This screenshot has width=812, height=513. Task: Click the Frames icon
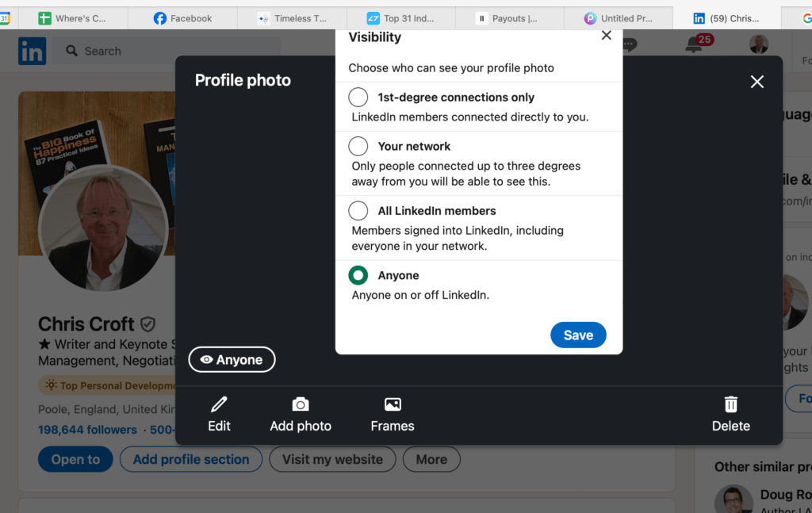[392, 413]
